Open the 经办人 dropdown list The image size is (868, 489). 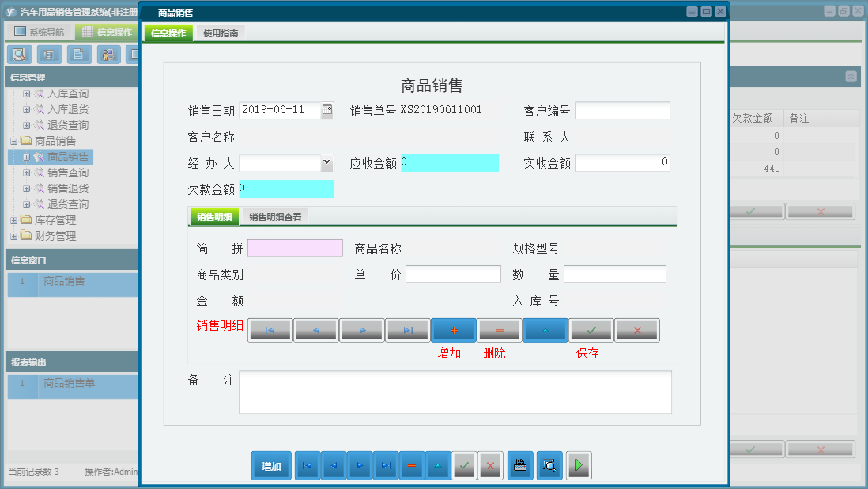click(x=327, y=162)
